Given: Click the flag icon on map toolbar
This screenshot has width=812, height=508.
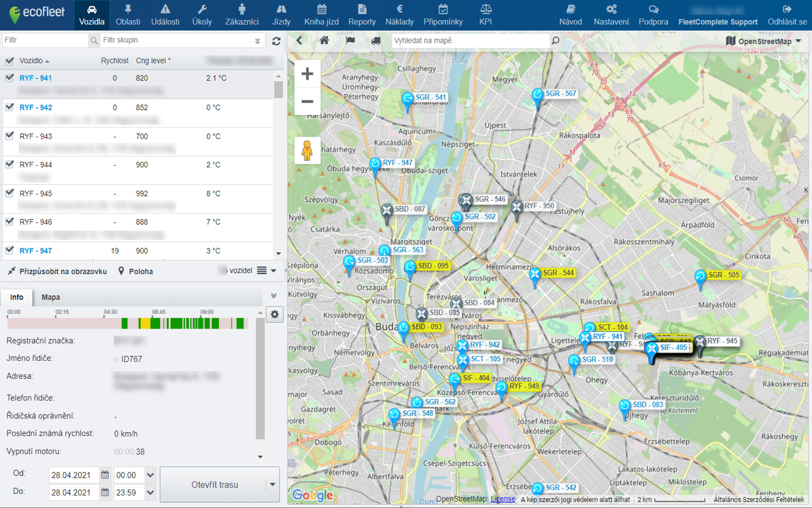Looking at the screenshot, I should click(350, 40).
